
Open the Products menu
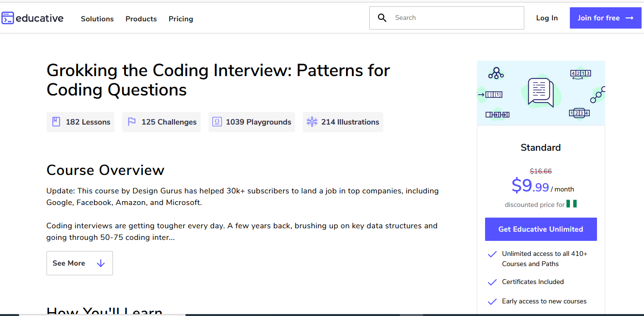click(141, 19)
